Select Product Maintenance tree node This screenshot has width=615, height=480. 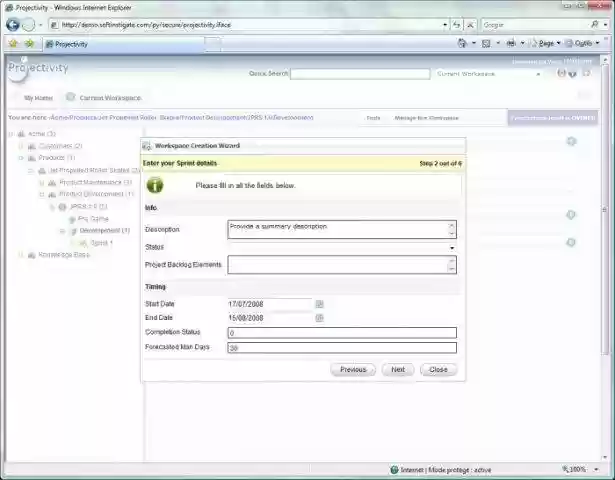pyautogui.click(x=95, y=182)
